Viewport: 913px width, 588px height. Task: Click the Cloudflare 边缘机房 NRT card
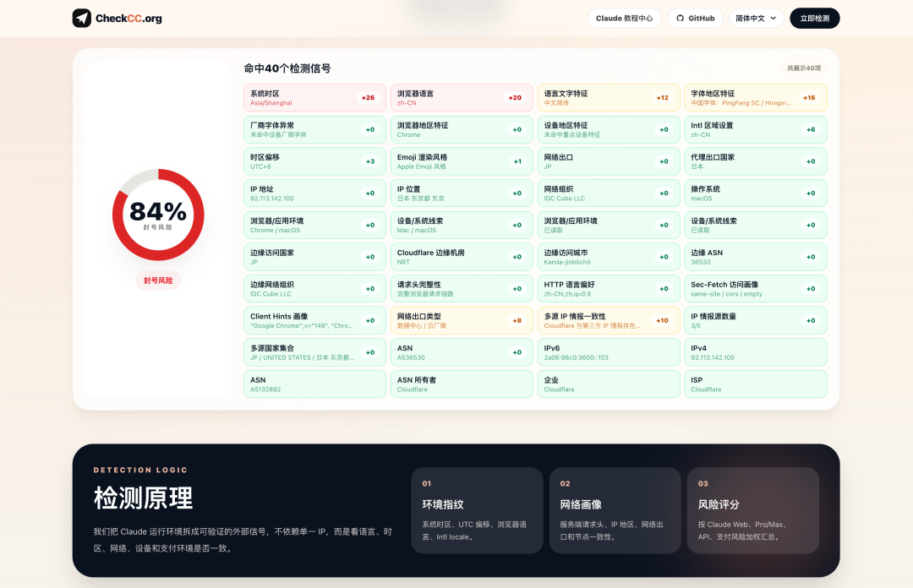tap(462, 257)
